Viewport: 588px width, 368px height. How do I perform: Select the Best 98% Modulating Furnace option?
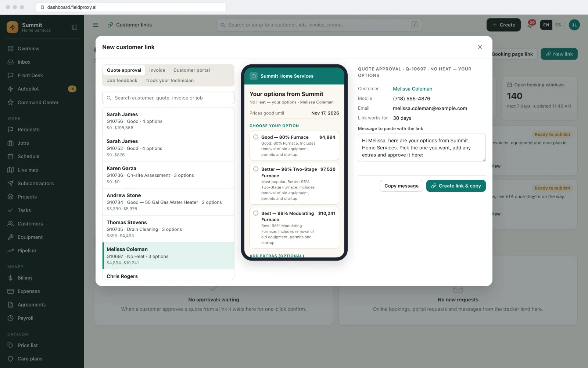coord(294,228)
